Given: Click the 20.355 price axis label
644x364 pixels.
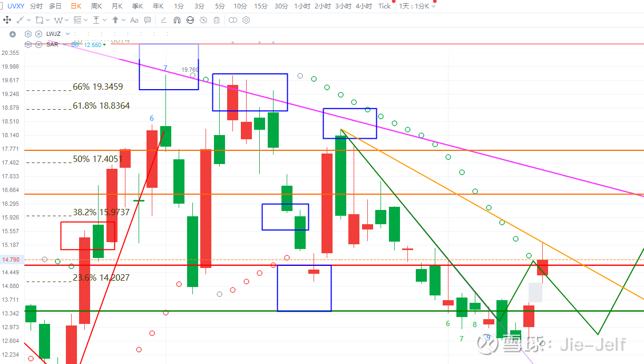Looking at the screenshot, I should 11,53.
